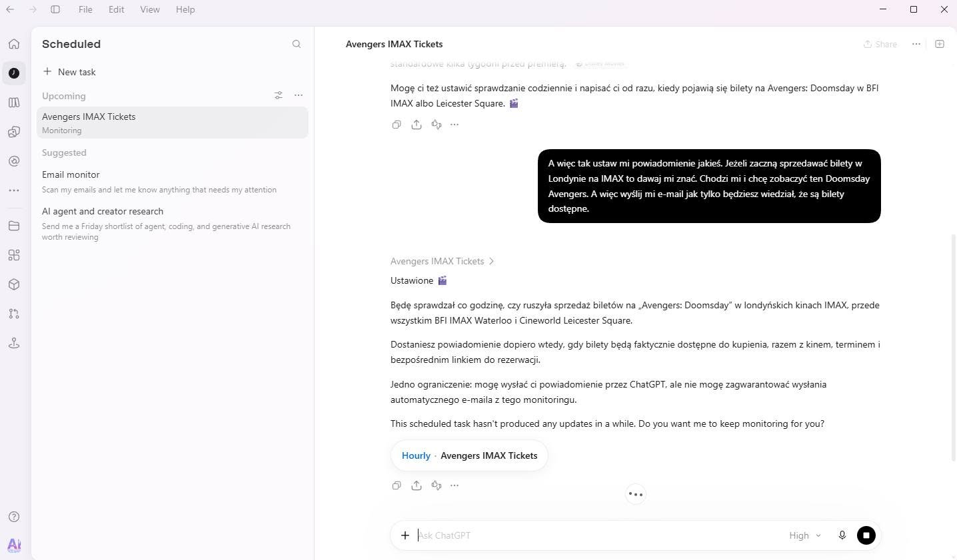Expand the High reasoning effort dropdown
The width and height of the screenshot is (957, 560).
click(x=805, y=535)
